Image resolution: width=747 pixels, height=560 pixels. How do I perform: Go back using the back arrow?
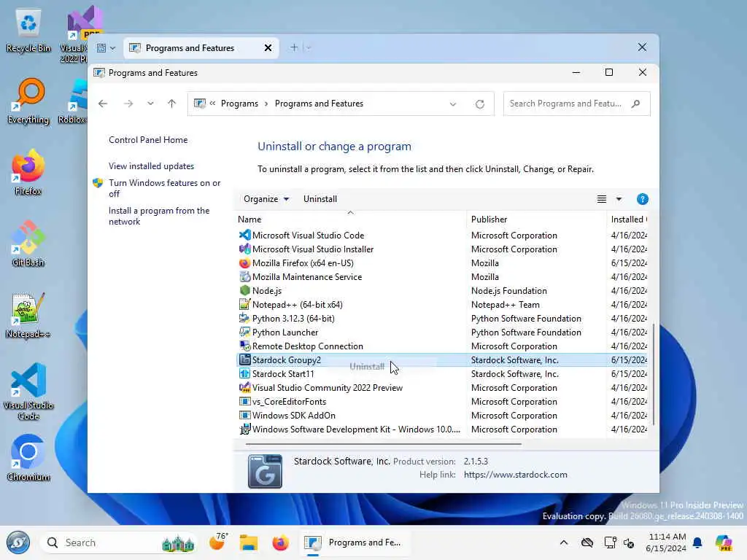coord(103,104)
